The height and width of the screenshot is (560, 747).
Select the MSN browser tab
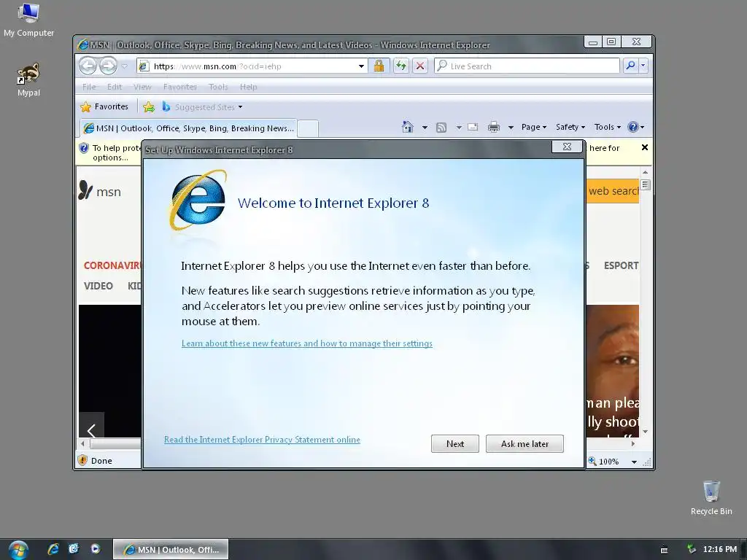189,128
